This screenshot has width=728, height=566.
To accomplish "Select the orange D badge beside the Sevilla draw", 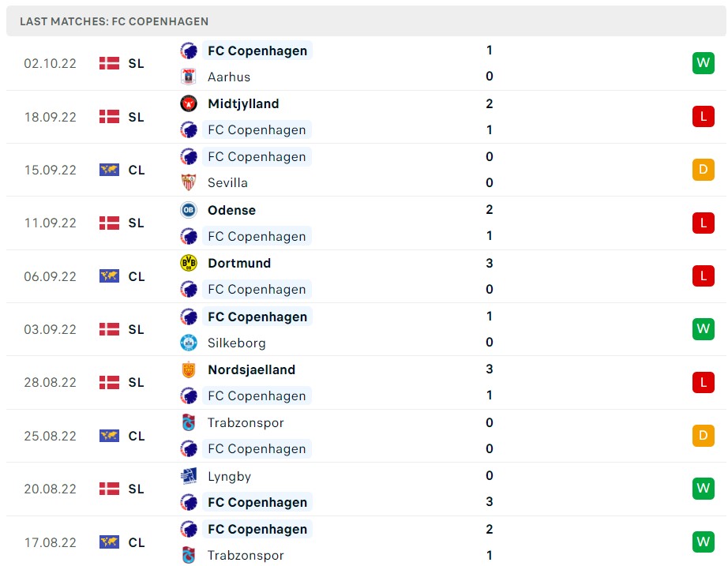I will click(703, 169).
